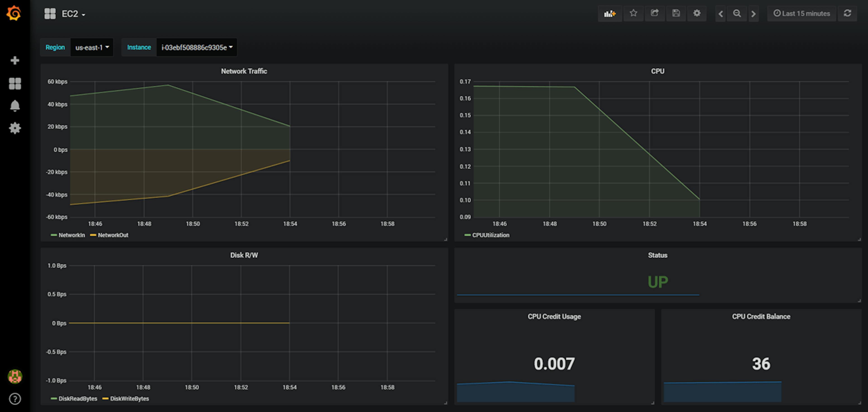Click the Disk R/W panel resize handle
The image size is (868, 412).
(446, 403)
